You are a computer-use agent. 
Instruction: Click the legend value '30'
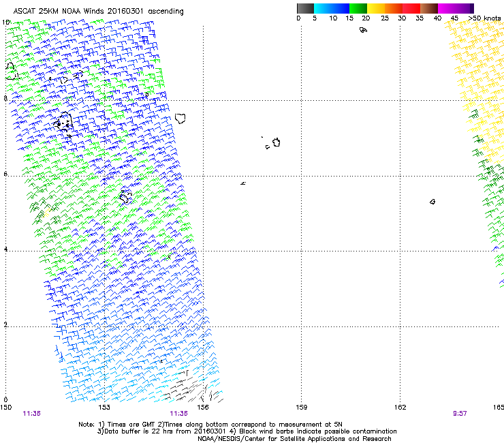402,18
